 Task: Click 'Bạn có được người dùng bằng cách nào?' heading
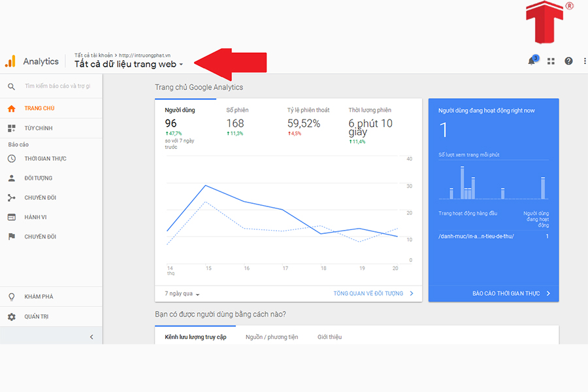point(221,314)
